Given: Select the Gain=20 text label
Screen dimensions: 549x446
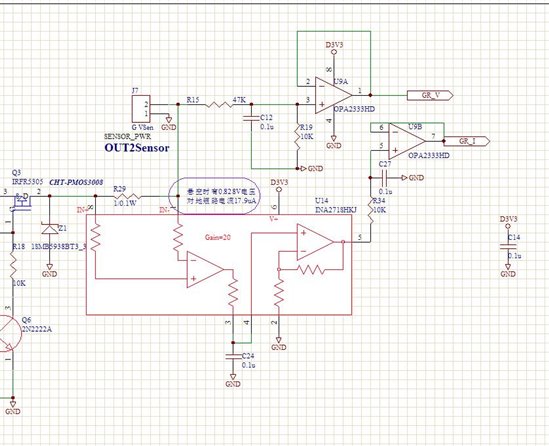Looking at the screenshot, I should (218, 237).
